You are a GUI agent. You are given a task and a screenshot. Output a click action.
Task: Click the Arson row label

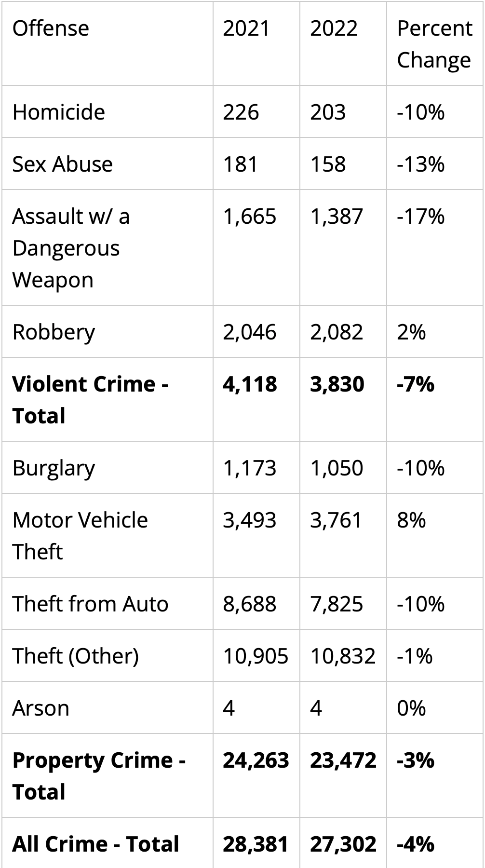tap(41, 708)
